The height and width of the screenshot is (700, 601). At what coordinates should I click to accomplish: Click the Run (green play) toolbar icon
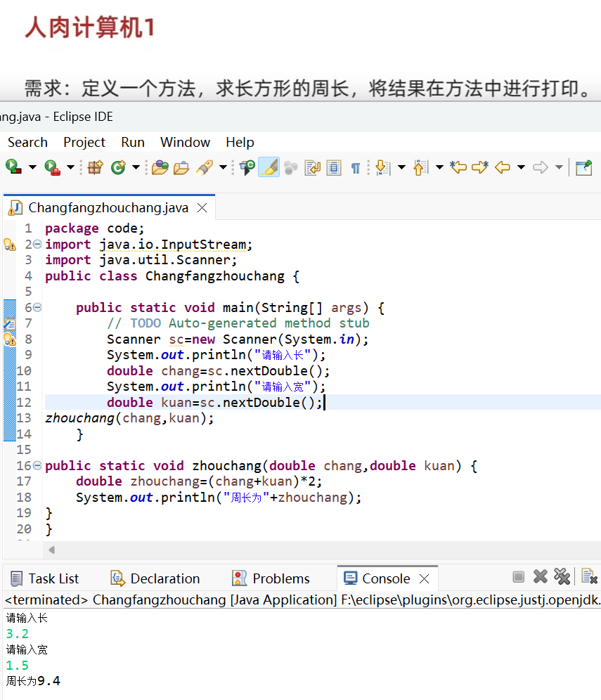(13, 167)
